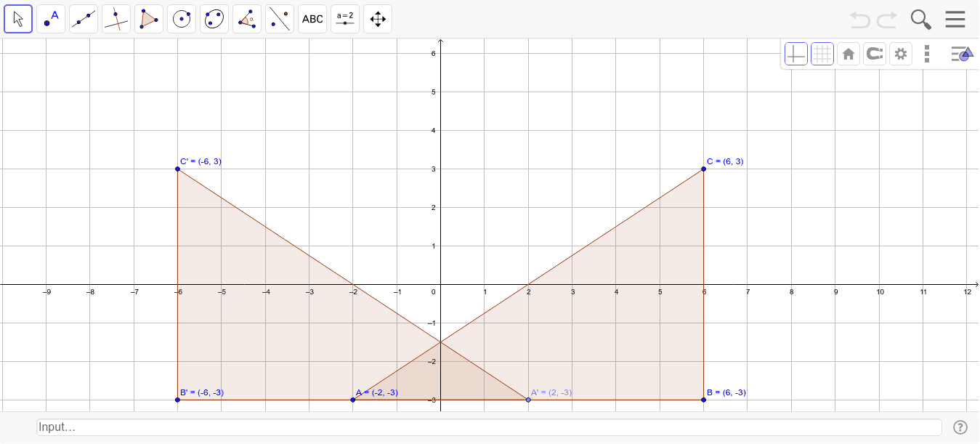This screenshot has width=980, height=444.
Task: Select the Polygon tool
Action: coord(149,19)
